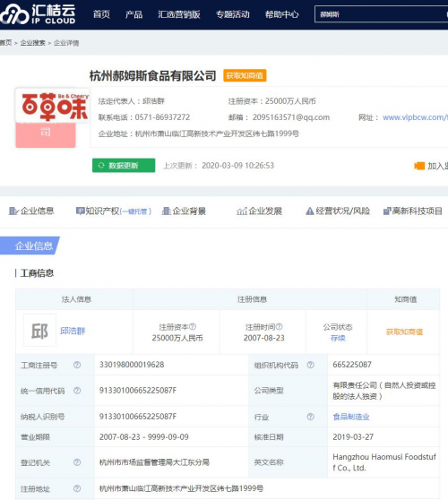Click the orange 获取知商值 badge beside company name
Screen dimensions: 448x500
(x=245, y=75)
